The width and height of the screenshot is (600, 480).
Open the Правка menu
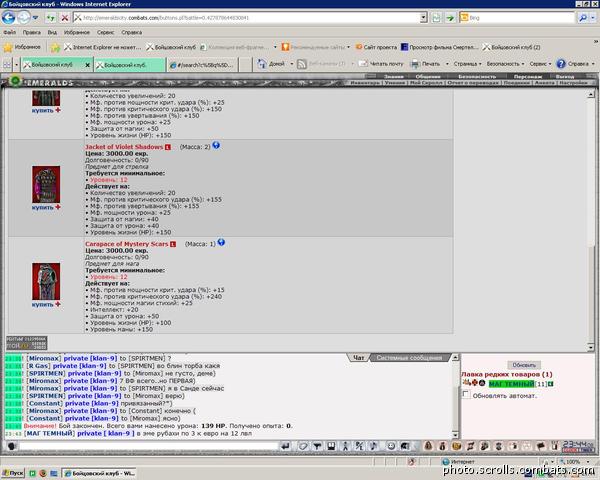point(32,33)
